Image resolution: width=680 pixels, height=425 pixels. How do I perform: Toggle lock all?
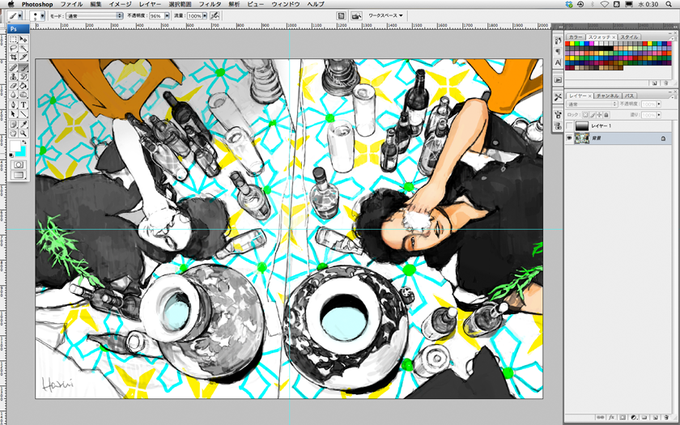point(606,115)
